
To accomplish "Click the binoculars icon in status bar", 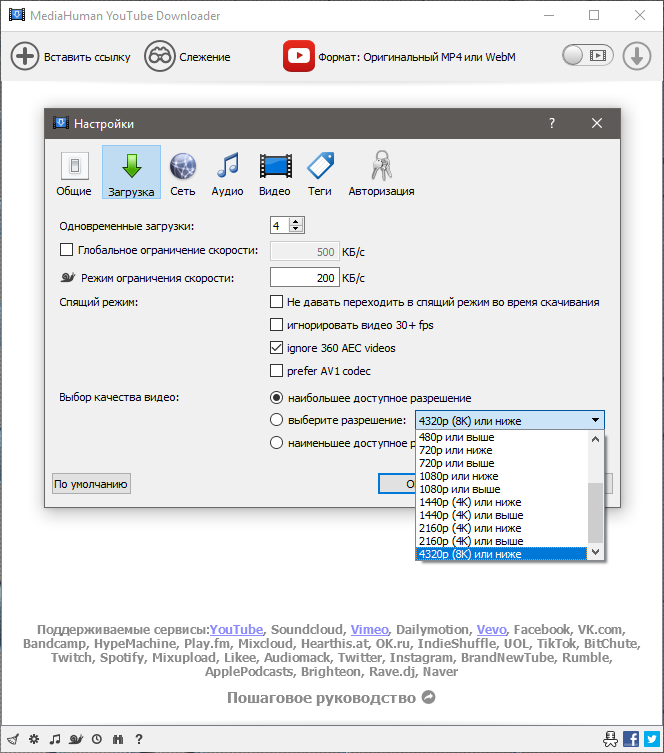I will [118, 739].
